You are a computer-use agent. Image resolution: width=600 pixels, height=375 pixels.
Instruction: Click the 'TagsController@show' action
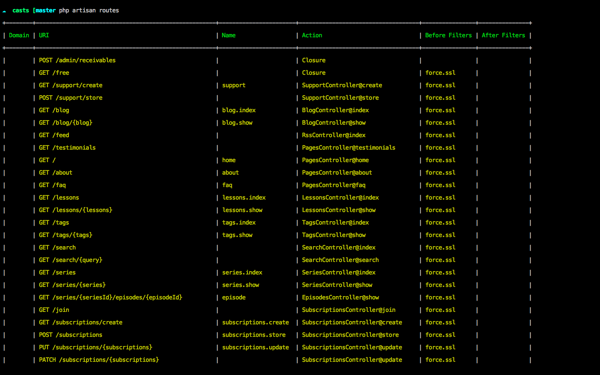click(x=334, y=235)
